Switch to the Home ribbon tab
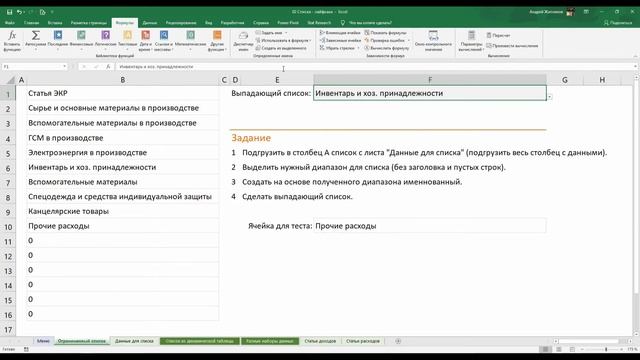Image resolution: width=640 pixels, height=360 pixels. click(31, 23)
